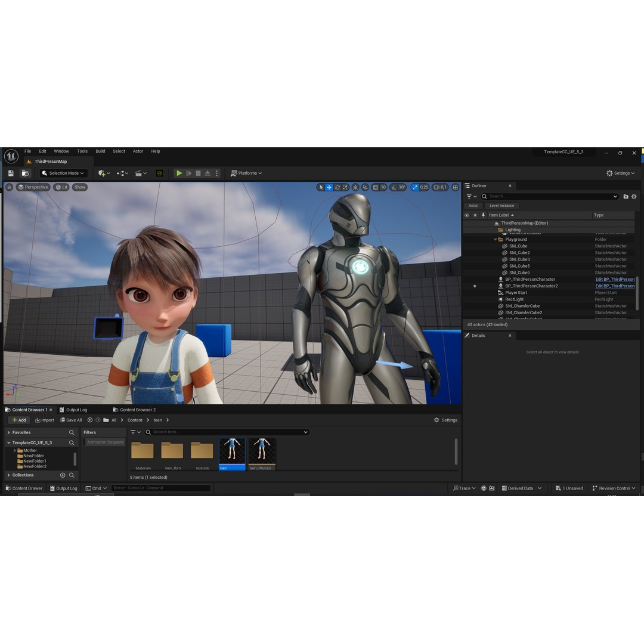This screenshot has height=644, width=644.
Task: Open the Lit view mode menu
Action: [x=61, y=187]
